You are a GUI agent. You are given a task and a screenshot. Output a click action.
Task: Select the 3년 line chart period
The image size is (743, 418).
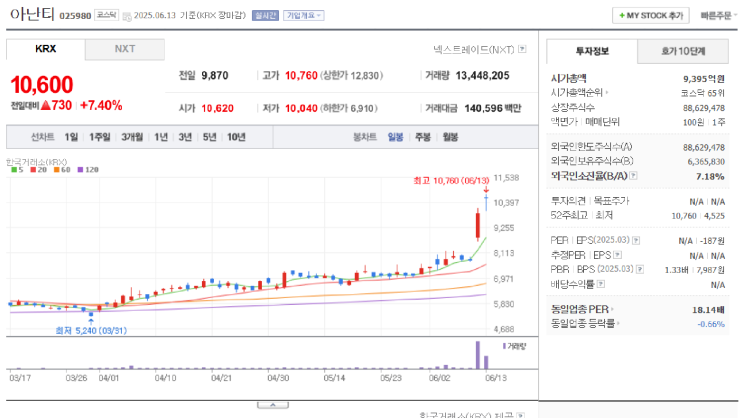[185, 137]
